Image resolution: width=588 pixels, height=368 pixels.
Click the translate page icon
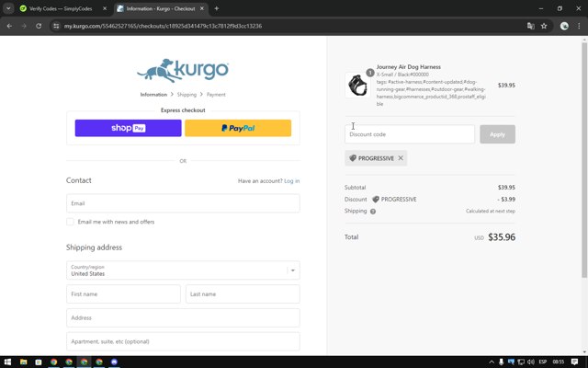530,26
